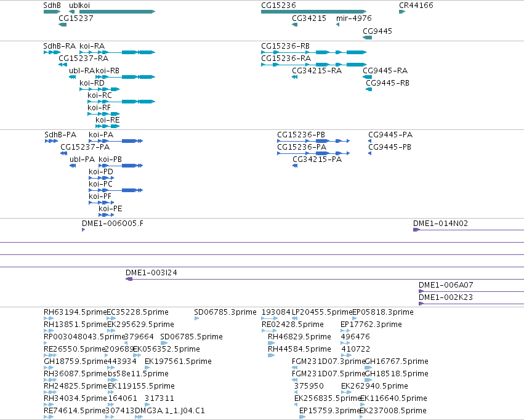Click the CG34215 gene label

(309, 18)
